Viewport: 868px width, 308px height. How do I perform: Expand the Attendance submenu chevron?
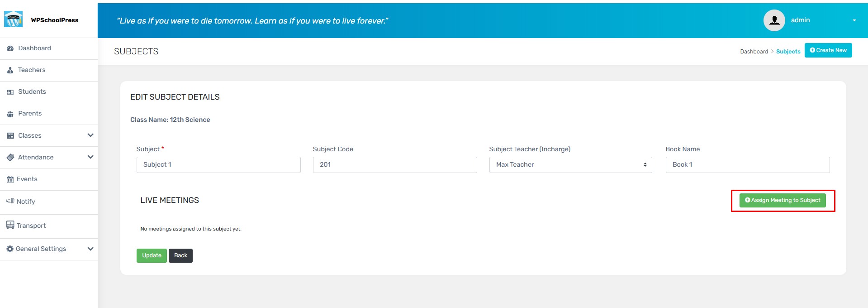[x=90, y=157]
